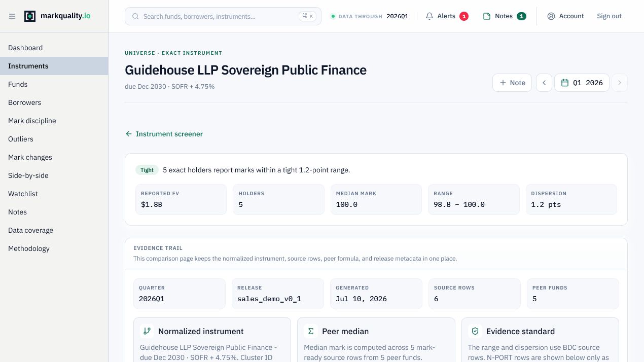This screenshot has width=644, height=362.
Task: Open Notes from the top bar
Action: (504, 16)
